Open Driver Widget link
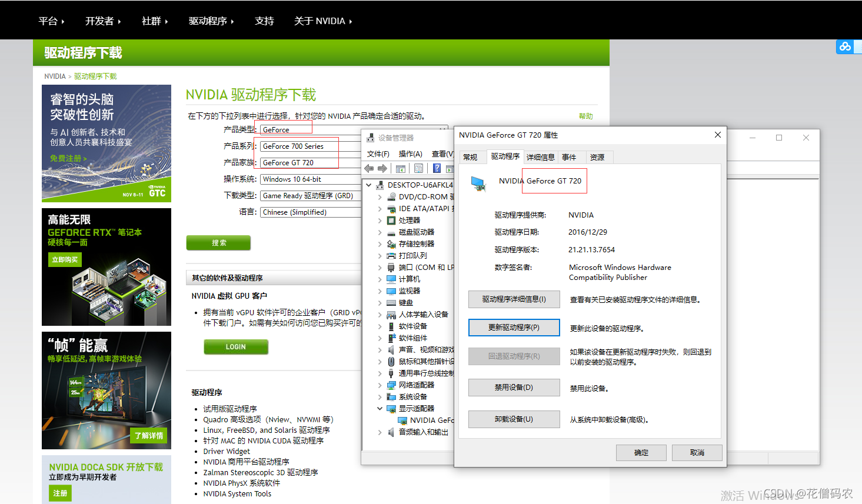 (x=227, y=452)
